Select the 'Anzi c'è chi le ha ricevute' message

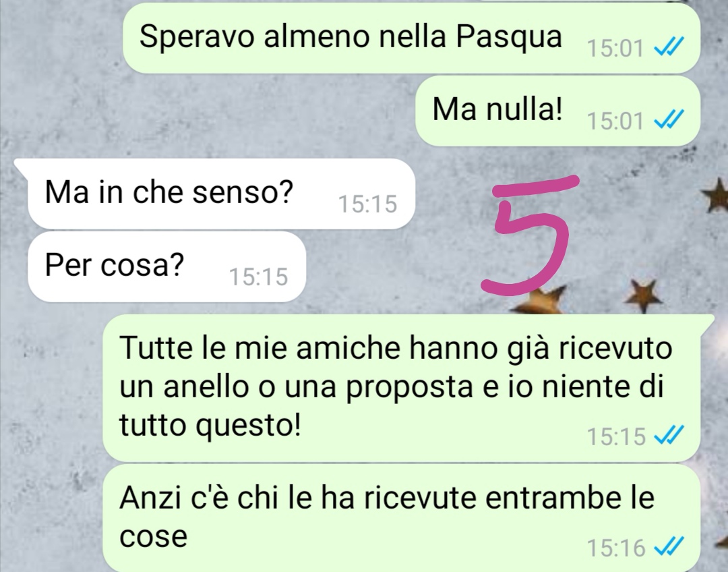[401, 517]
